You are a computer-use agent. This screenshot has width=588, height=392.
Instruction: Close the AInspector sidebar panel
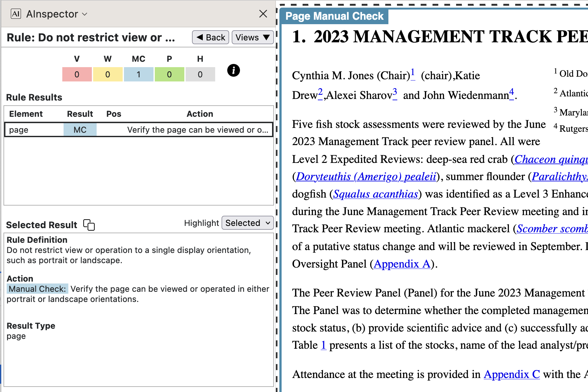263,14
